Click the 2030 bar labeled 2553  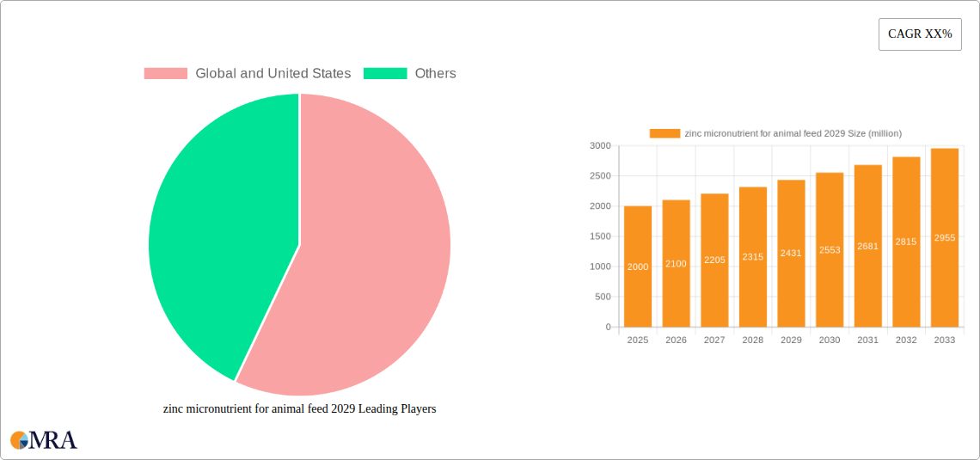[x=830, y=249]
